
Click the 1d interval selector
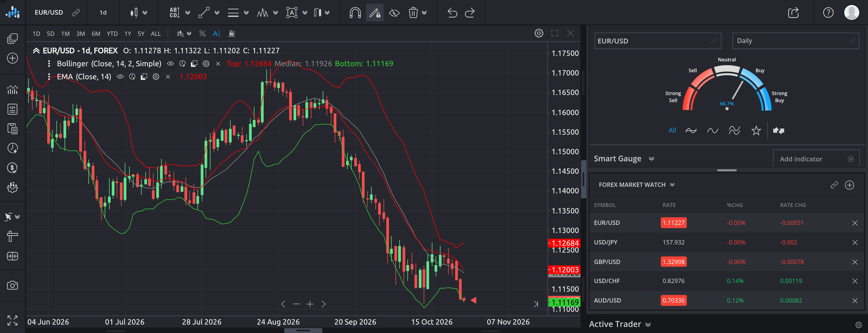point(103,13)
